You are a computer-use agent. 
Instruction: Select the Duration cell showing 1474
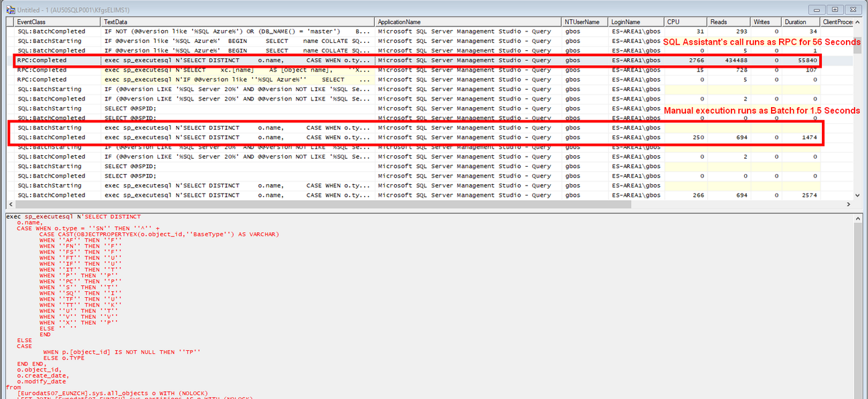[x=801, y=137]
